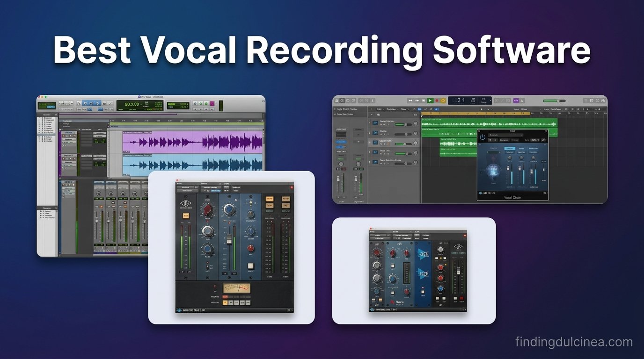
Task: Click the red square button below the API fader
Action: pos(461,298)
